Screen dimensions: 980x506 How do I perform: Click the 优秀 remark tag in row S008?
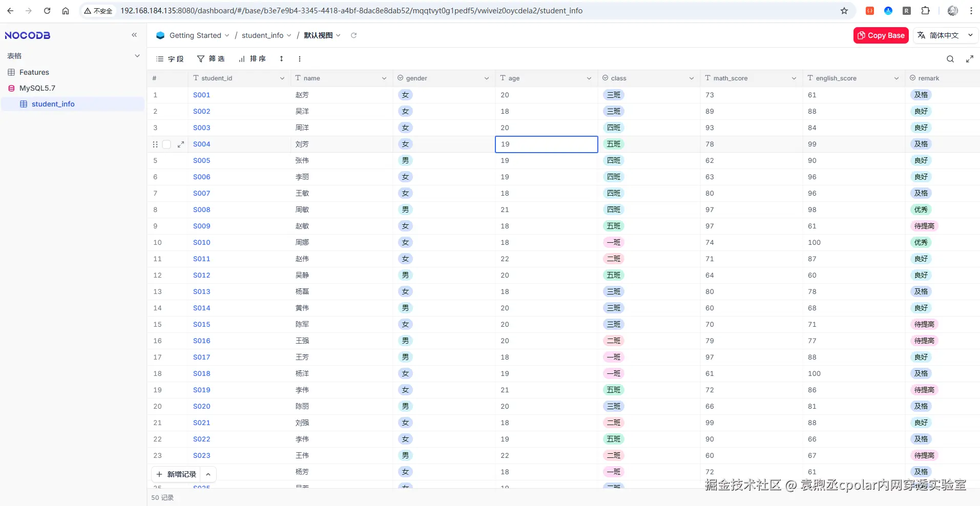pyautogui.click(x=921, y=209)
